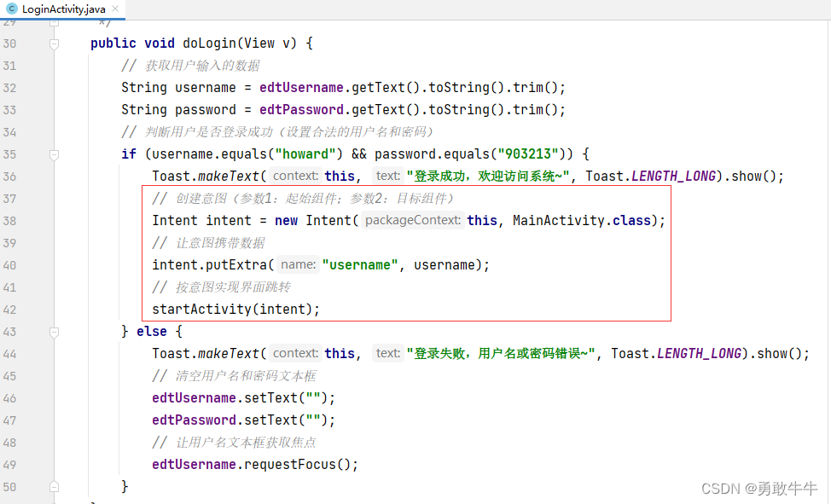Click the login failure message string on line 44
The height and width of the screenshot is (504, 831).
tap(500, 354)
